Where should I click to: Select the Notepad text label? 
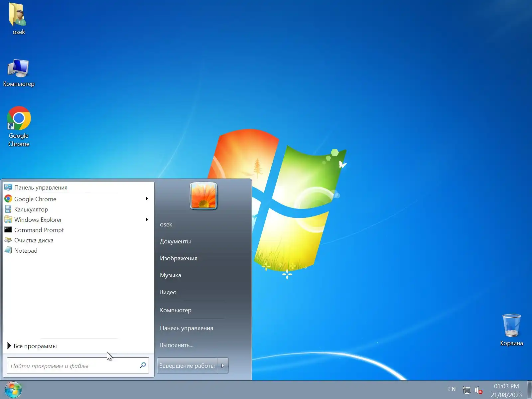click(x=26, y=251)
